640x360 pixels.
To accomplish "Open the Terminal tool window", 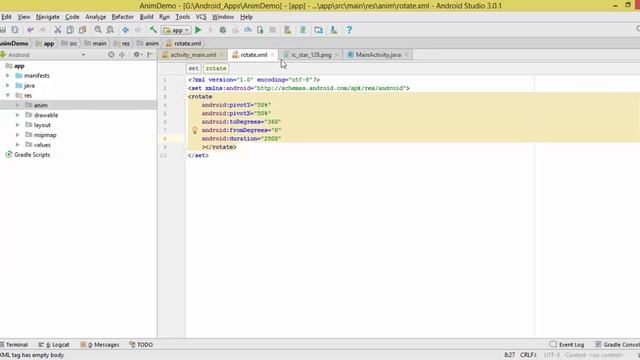I will (x=14, y=344).
